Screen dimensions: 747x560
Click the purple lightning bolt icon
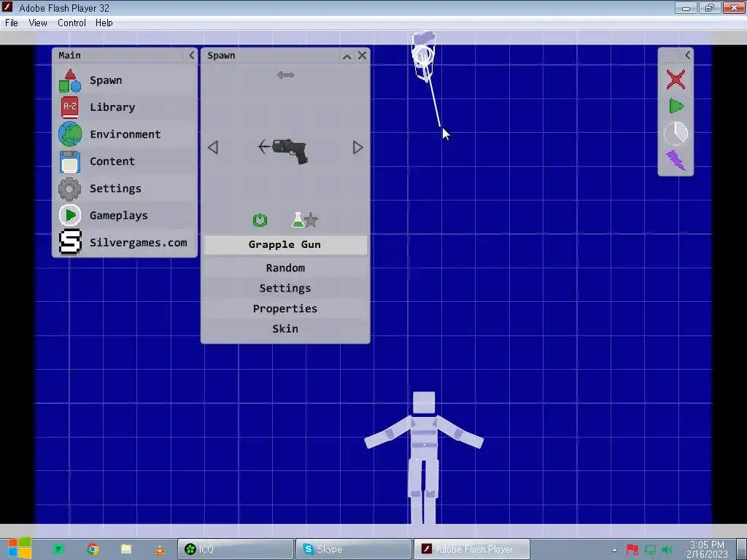(x=676, y=160)
